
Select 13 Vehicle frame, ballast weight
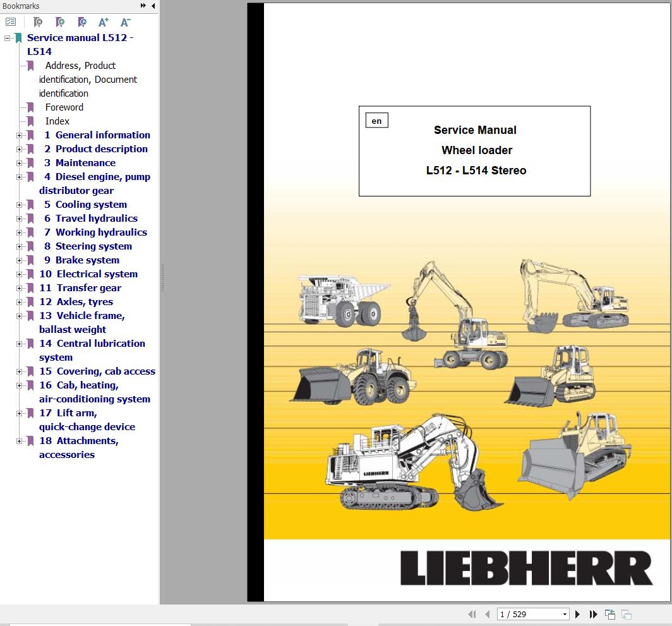coord(82,322)
